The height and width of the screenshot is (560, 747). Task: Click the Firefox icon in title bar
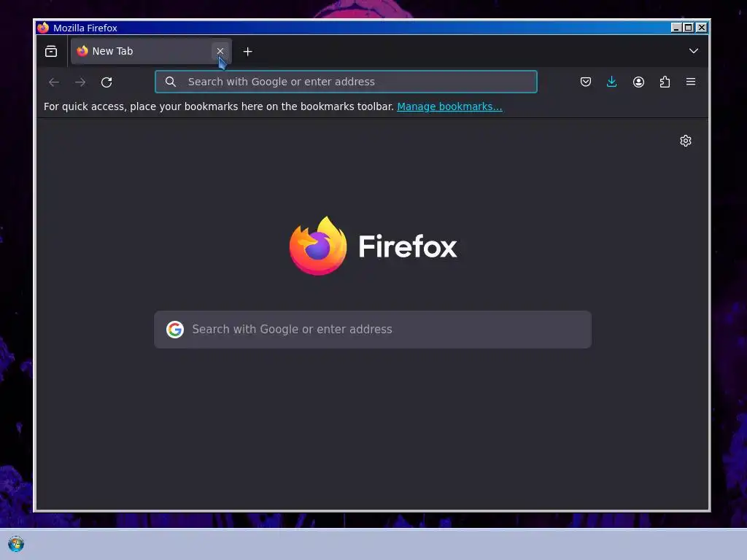[43, 28]
